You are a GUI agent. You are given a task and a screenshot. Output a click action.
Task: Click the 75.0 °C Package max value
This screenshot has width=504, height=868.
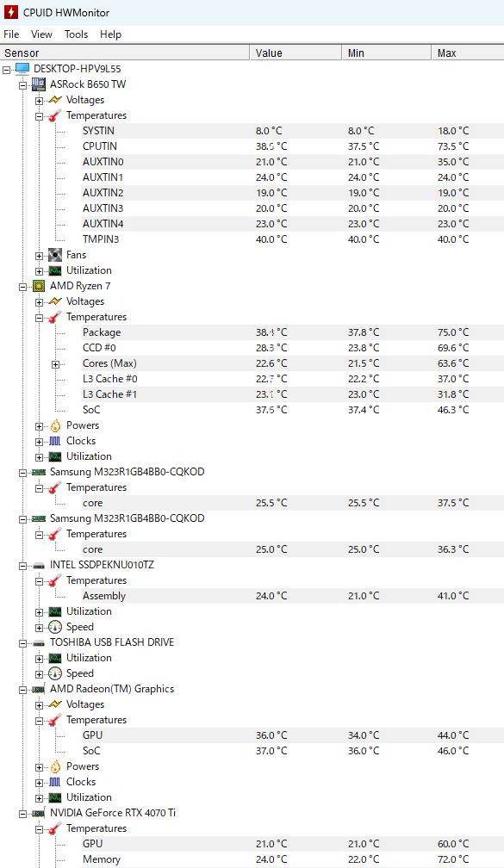click(x=453, y=332)
